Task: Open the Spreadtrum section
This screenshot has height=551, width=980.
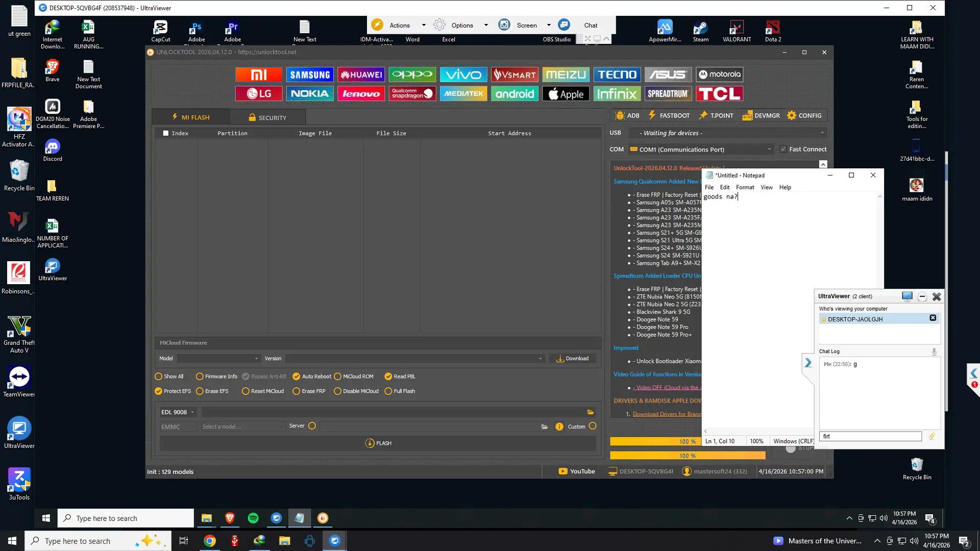Action: coord(668,94)
